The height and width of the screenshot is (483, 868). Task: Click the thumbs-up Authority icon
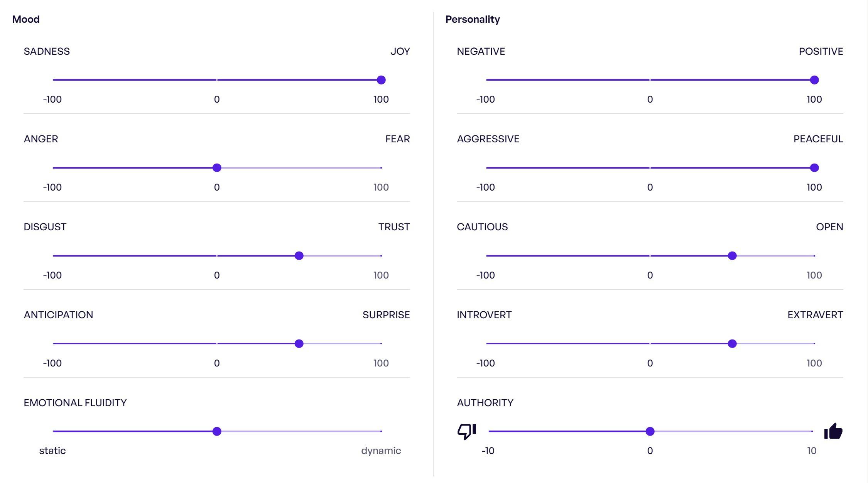[x=833, y=431]
